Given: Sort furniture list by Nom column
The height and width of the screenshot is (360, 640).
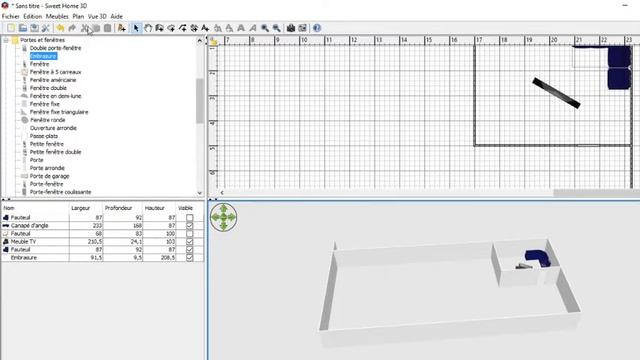Looking at the screenshot, I should (35, 208).
